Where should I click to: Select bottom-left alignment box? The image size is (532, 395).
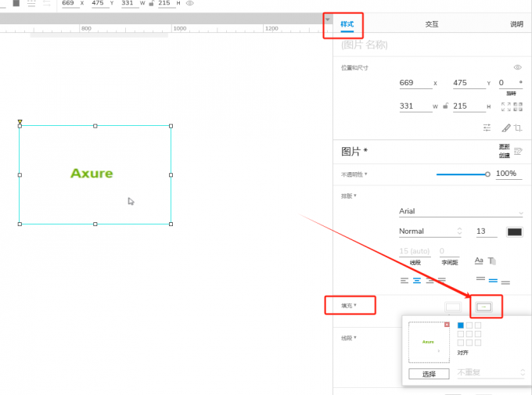tap(460, 343)
